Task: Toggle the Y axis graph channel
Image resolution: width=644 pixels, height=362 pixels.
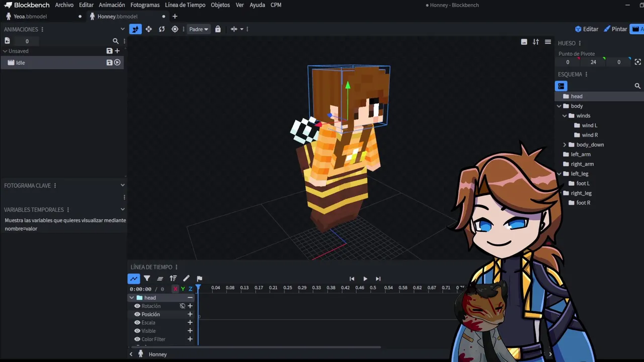Action: click(x=183, y=289)
